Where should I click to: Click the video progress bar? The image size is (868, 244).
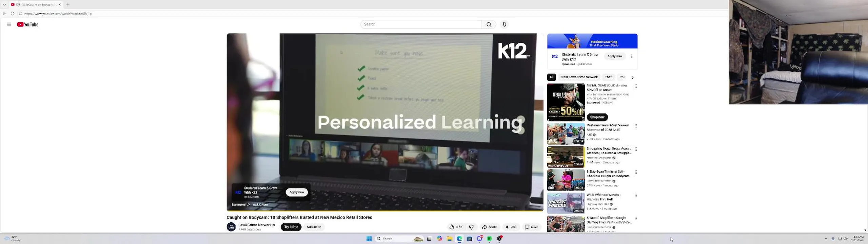tap(385, 210)
